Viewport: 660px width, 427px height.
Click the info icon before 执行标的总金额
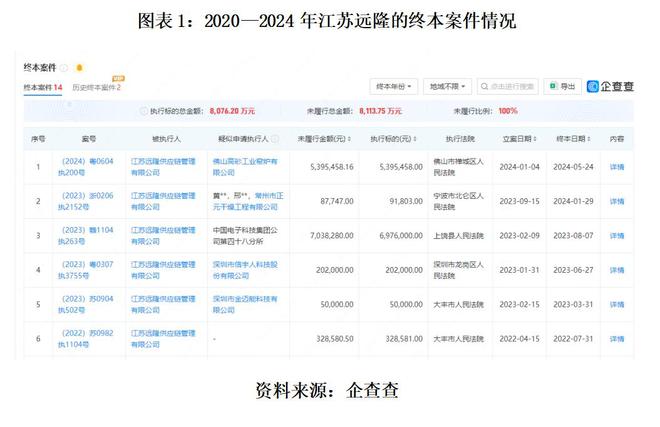[x=144, y=111]
